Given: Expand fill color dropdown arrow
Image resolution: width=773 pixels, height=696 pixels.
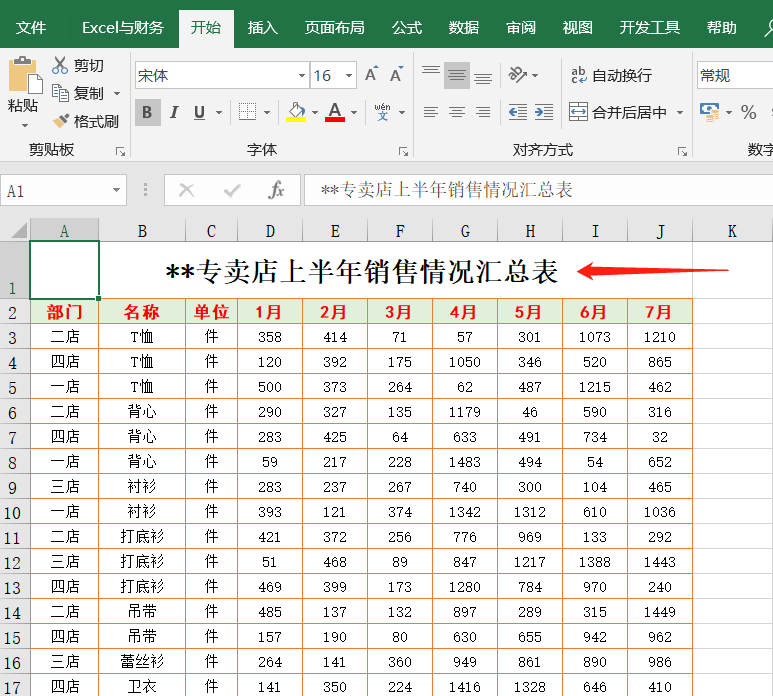Looking at the screenshot, I should [315, 113].
